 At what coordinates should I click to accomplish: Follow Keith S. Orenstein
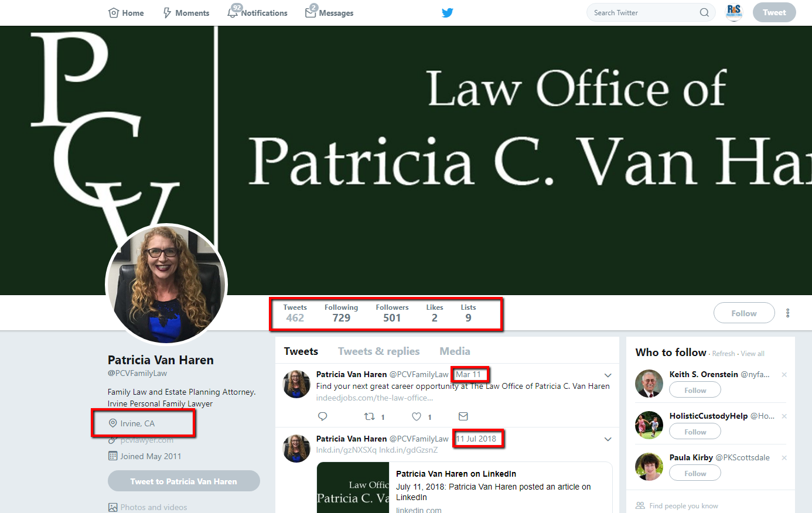[x=695, y=390]
